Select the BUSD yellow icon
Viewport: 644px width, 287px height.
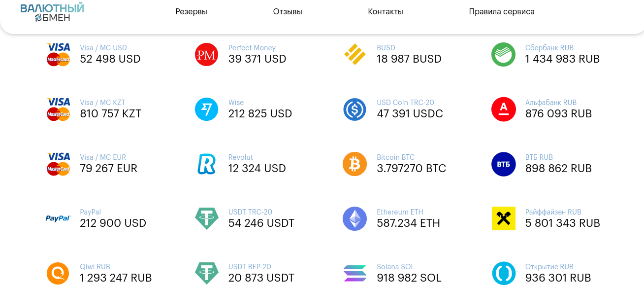[355, 55]
